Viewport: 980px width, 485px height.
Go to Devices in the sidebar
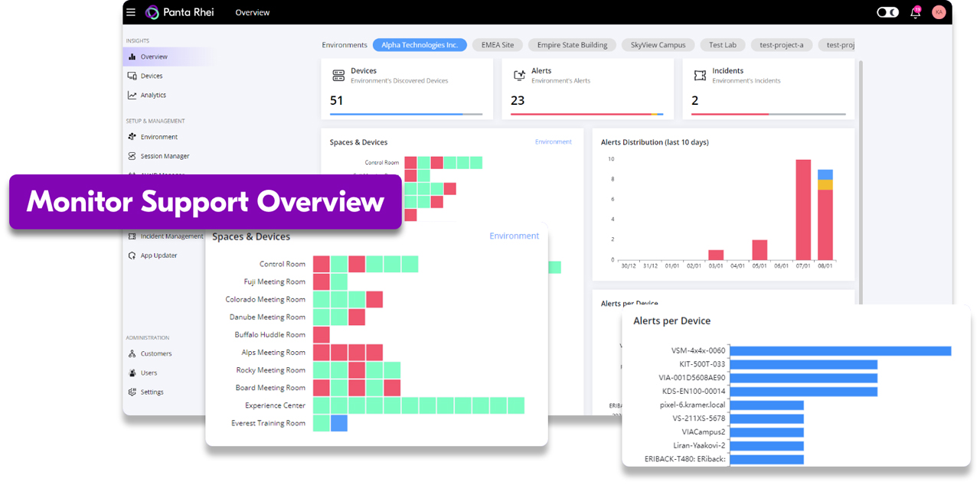(151, 76)
